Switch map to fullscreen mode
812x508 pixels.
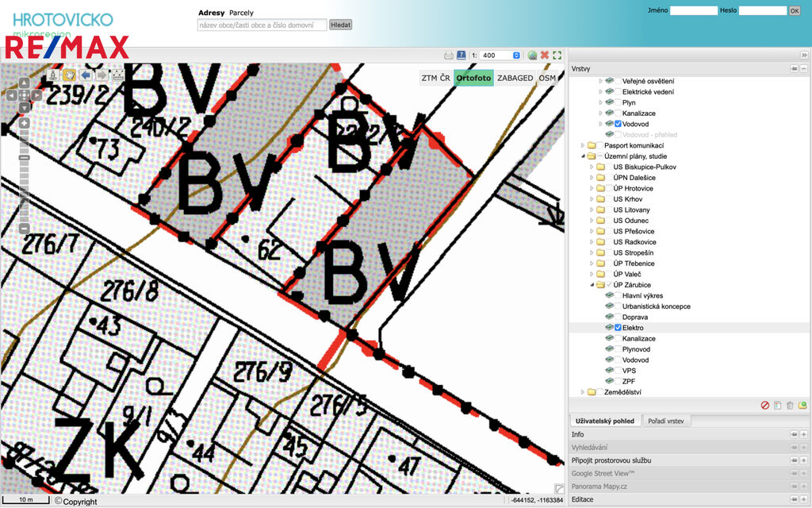pos(557,56)
